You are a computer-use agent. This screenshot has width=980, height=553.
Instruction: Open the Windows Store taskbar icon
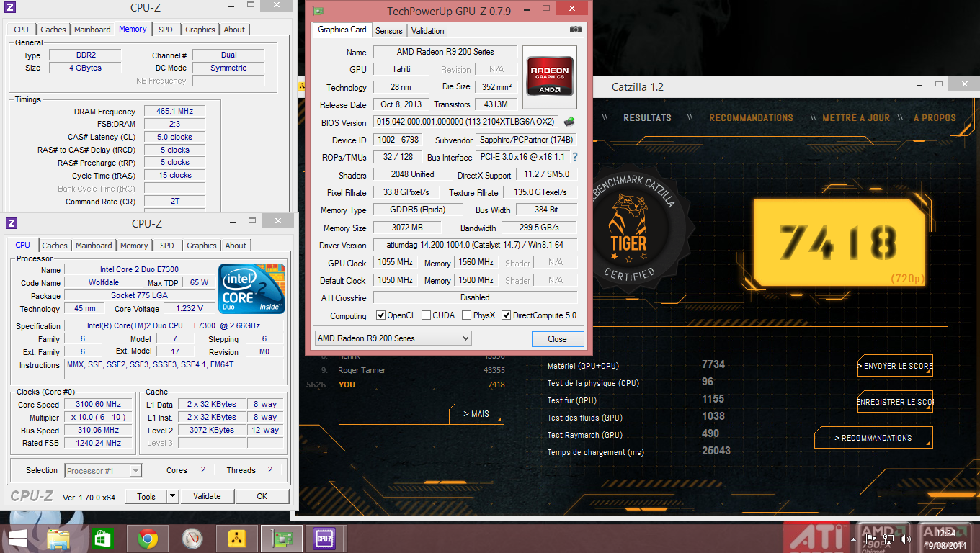point(102,539)
